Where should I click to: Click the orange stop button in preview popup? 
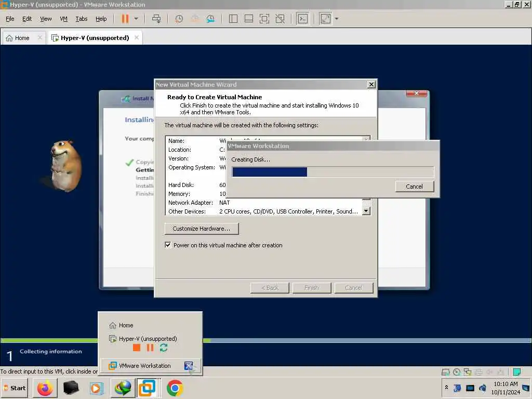(137, 348)
